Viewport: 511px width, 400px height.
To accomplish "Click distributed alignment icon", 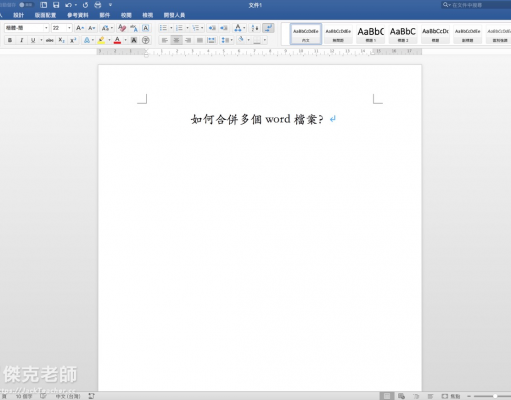I will coord(211,40).
